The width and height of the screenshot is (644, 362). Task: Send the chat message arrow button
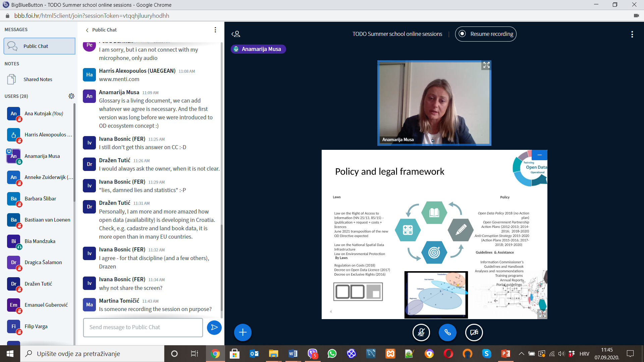214,327
